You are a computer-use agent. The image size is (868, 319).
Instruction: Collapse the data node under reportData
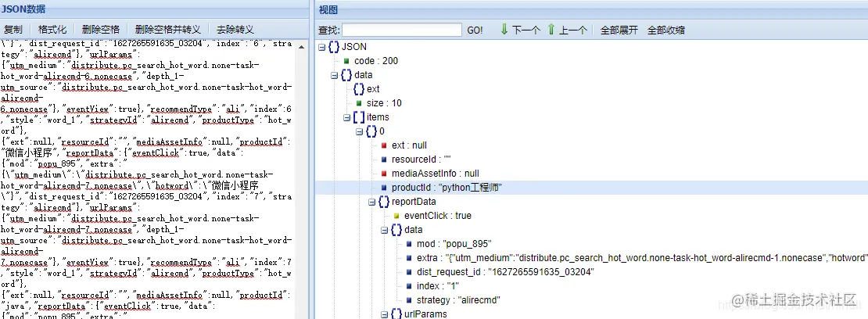[385, 231]
